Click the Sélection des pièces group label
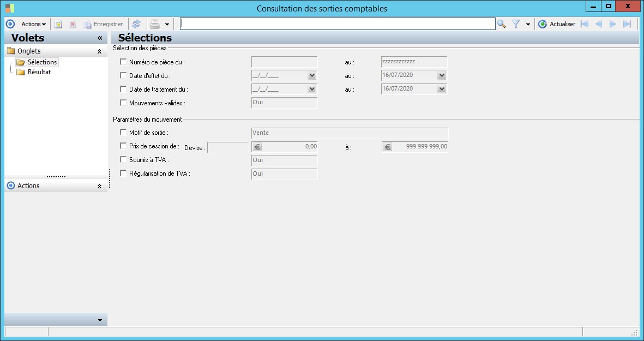 [x=140, y=48]
